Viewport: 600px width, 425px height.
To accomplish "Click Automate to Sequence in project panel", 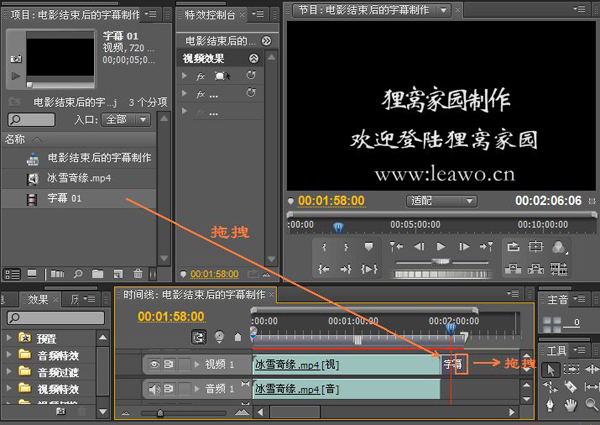I will [57, 274].
